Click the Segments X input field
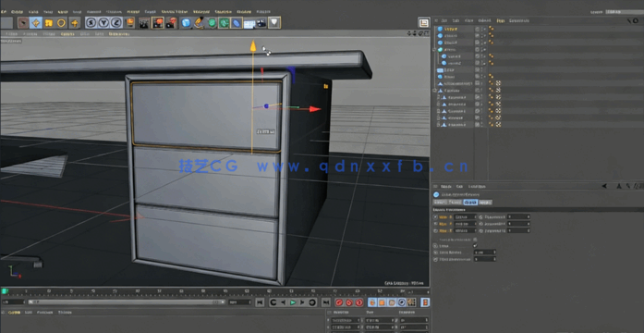The height and width of the screenshot is (333, 644). 518,216
